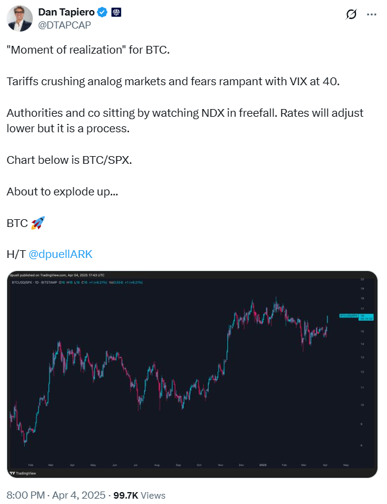The height and width of the screenshot is (504, 387).
Task: Open the @DTAPCAP handle
Action: pos(64,25)
